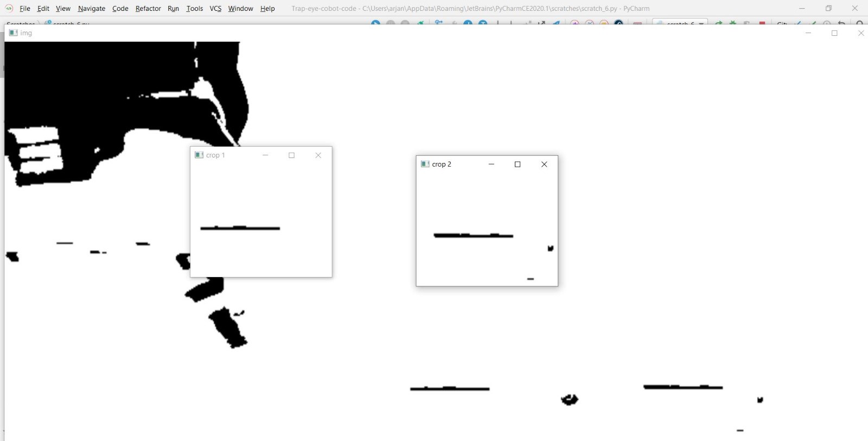
Task: Click the img window title icon
Action: (14, 33)
